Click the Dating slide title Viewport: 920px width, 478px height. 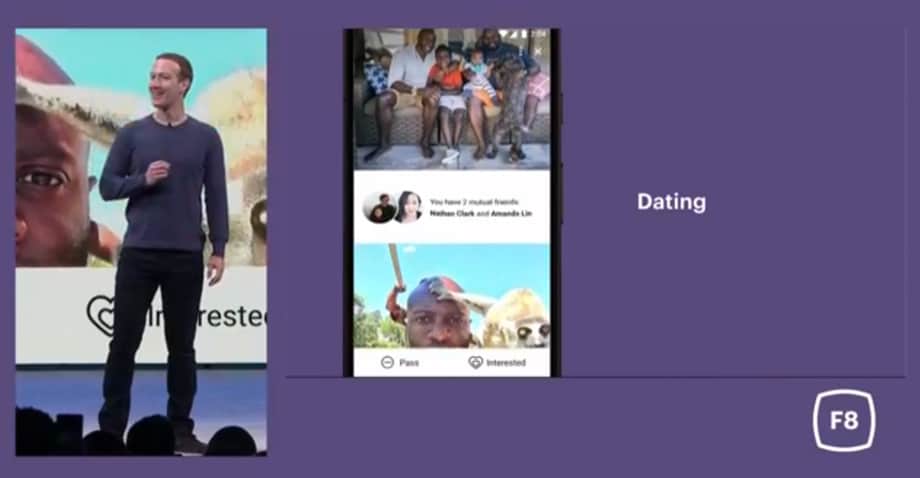coord(671,202)
